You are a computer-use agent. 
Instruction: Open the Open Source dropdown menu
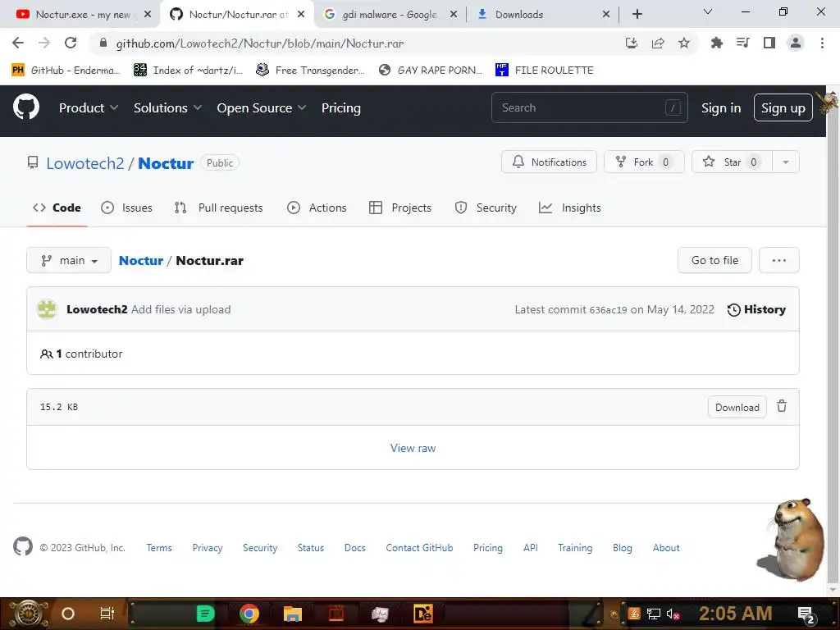(262, 107)
